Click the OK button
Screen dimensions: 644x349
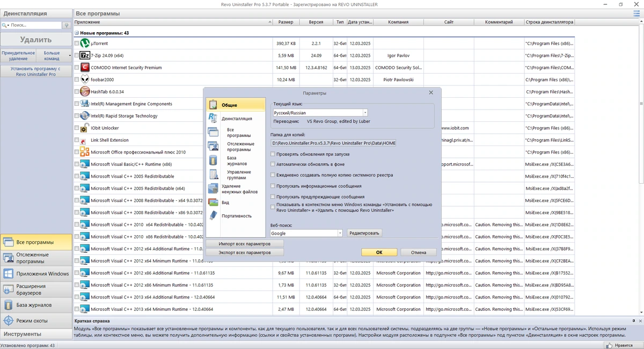(379, 252)
